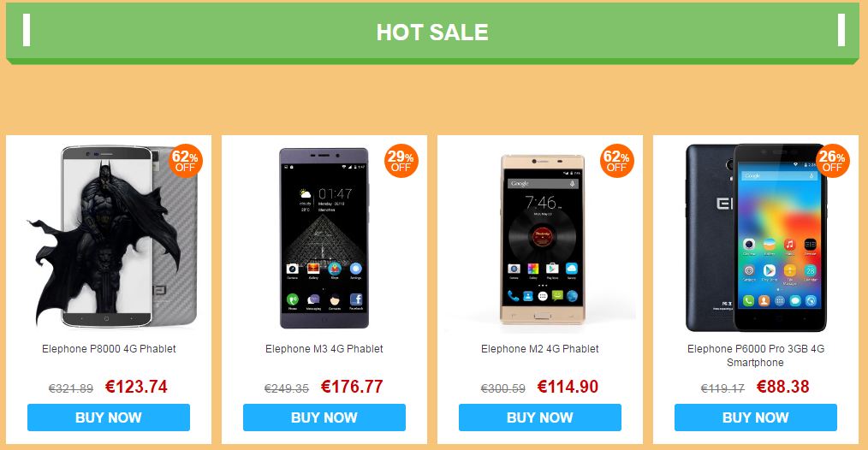The width and height of the screenshot is (868, 450).
Task: Click BUY NOW under Elephone M3
Action: click(324, 417)
